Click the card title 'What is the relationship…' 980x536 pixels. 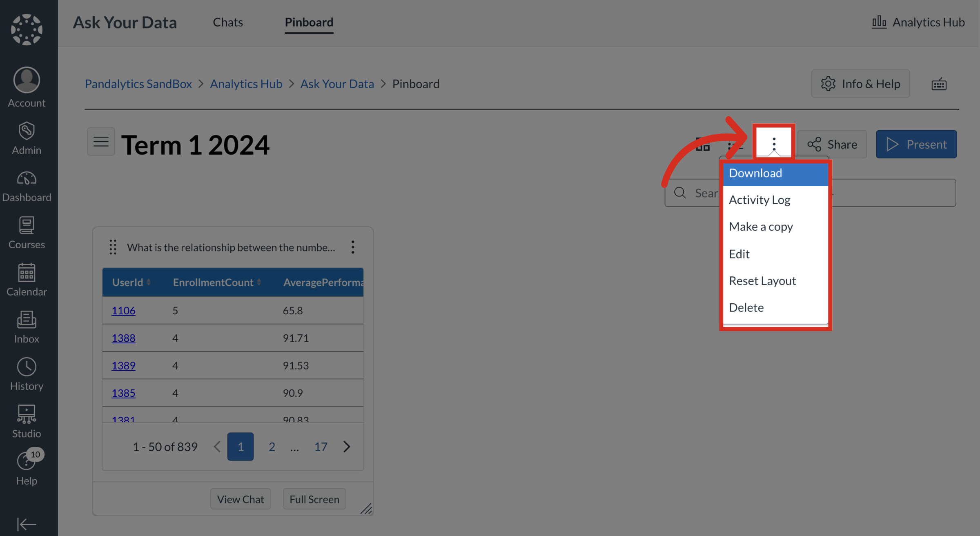tap(231, 247)
